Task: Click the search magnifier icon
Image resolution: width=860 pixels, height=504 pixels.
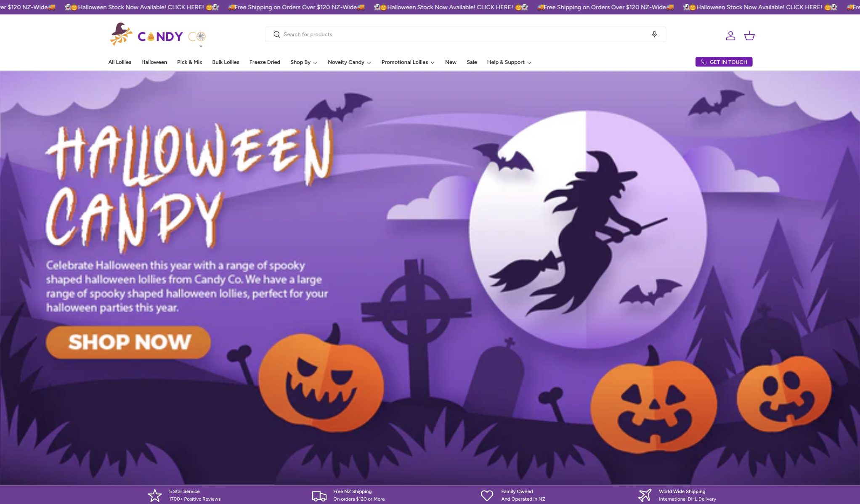Action: (277, 34)
